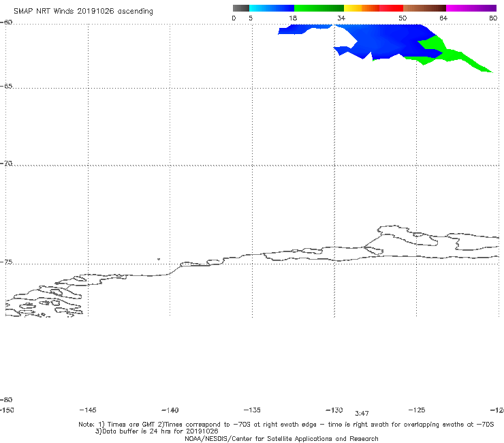Click the red segment of the color bar
The image size is (504, 443).
391,8
